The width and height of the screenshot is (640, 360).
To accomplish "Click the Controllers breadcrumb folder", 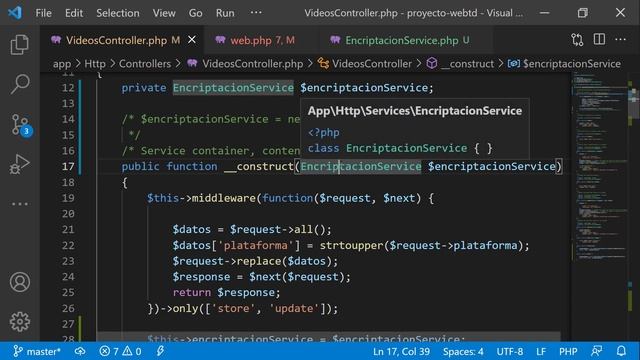I will coord(145,64).
